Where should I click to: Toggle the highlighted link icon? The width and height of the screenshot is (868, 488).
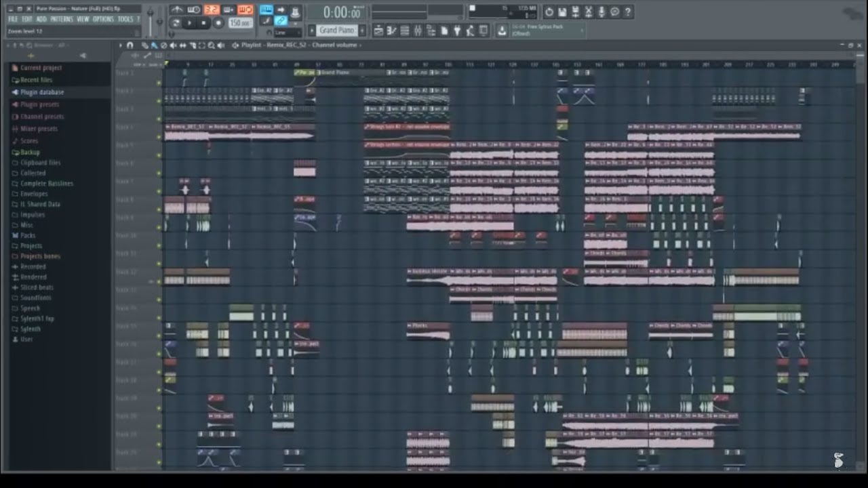281,21
